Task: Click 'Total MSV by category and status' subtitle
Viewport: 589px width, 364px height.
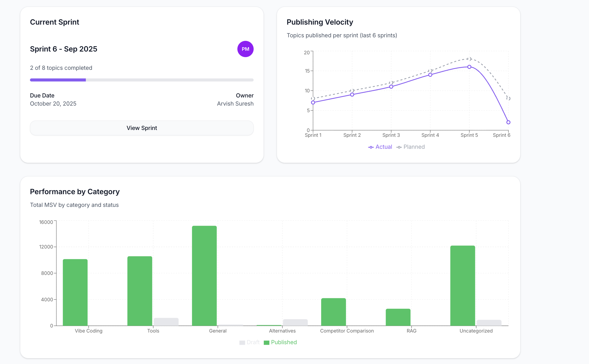Action: pos(74,205)
